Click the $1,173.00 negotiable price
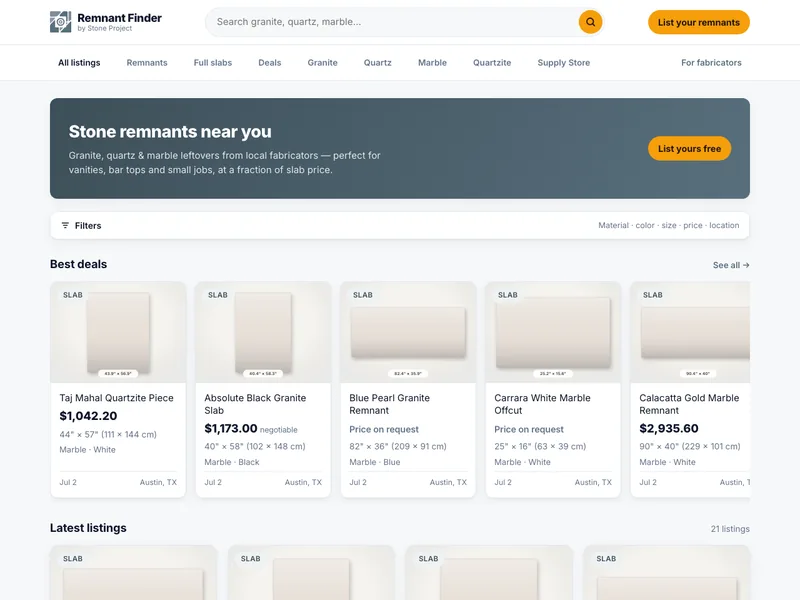This screenshot has height=600, width=800. tap(251, 429)
